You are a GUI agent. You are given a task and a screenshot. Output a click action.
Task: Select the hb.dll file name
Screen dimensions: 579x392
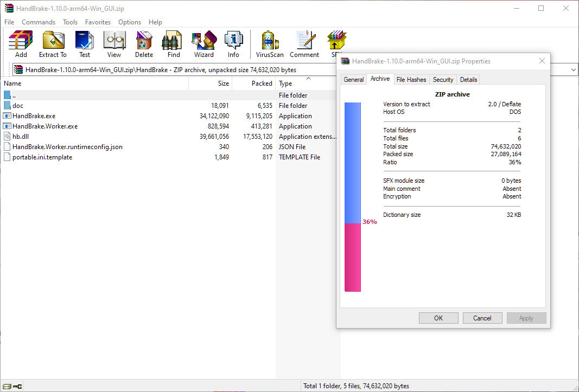click(x=21, y=137)
